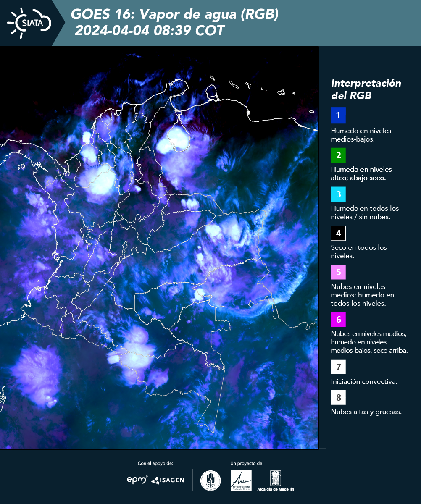Click the ISAGEN sponsor logo
Screen dimensions: 421x504
click(168, 480)
